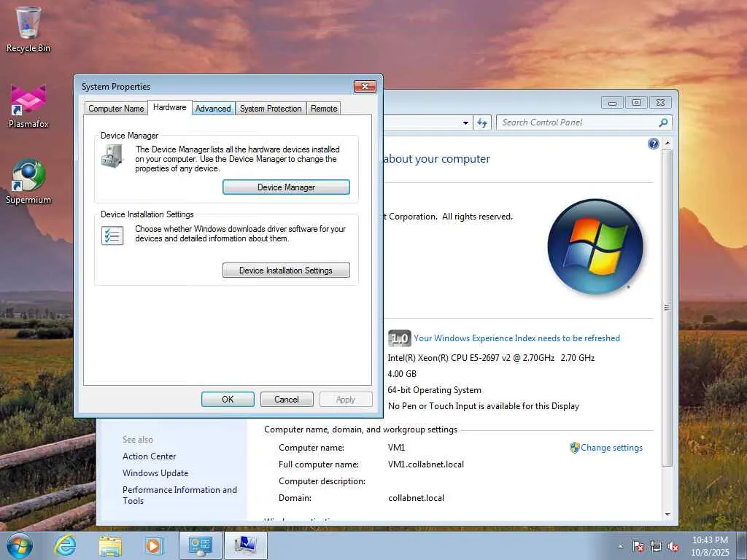Open Internet Explorer from the taskbar
The width and height of the screenshot is (747, 560).
click(x=65, y=545)
